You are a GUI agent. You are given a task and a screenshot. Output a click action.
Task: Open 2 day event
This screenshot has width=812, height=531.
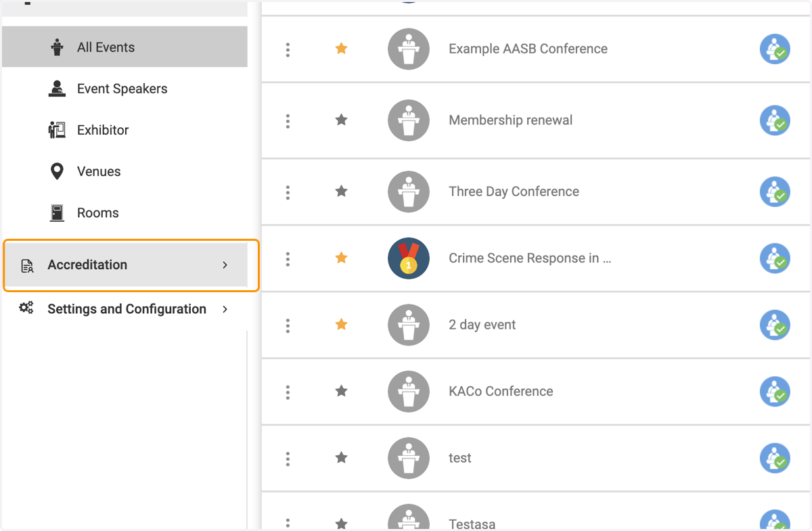pos(482,325)
